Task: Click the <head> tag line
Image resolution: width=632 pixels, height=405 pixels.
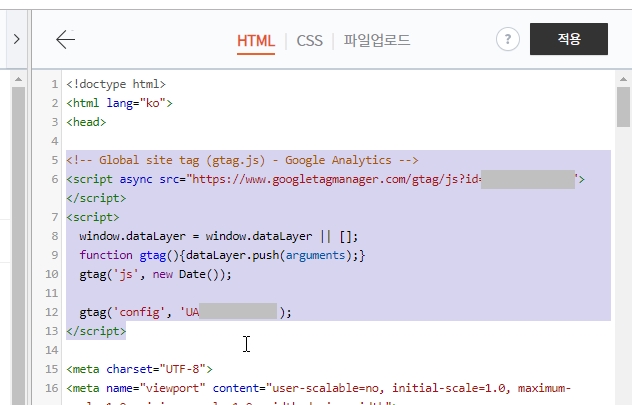Action: tap(86, 122)
